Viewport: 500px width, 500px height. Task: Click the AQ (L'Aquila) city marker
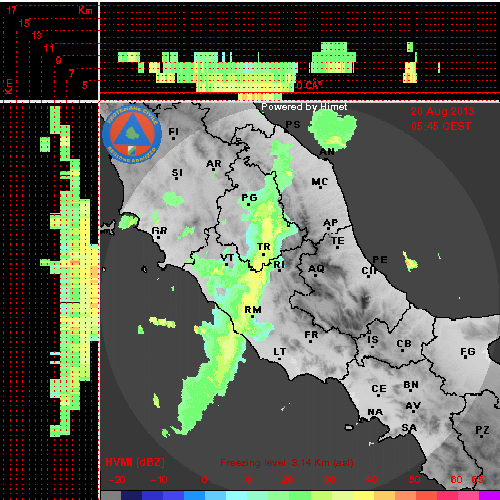pos(316,275)
